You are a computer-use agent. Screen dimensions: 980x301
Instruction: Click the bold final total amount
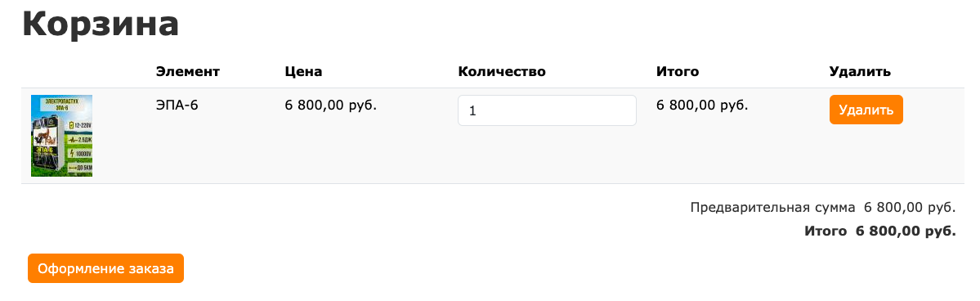pos(906,231)
